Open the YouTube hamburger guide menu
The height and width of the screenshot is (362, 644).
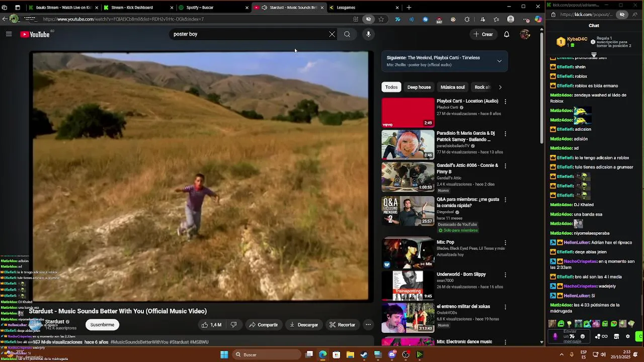pos(9,34)
